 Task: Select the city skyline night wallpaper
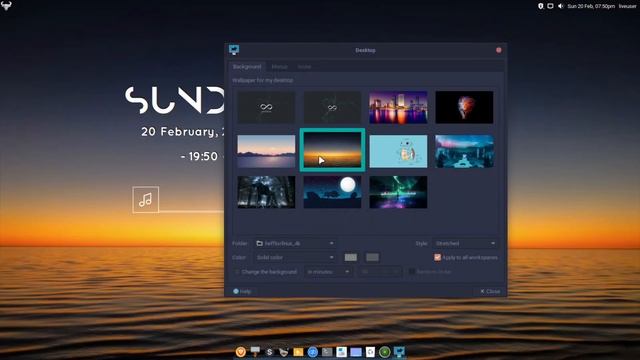398,107
